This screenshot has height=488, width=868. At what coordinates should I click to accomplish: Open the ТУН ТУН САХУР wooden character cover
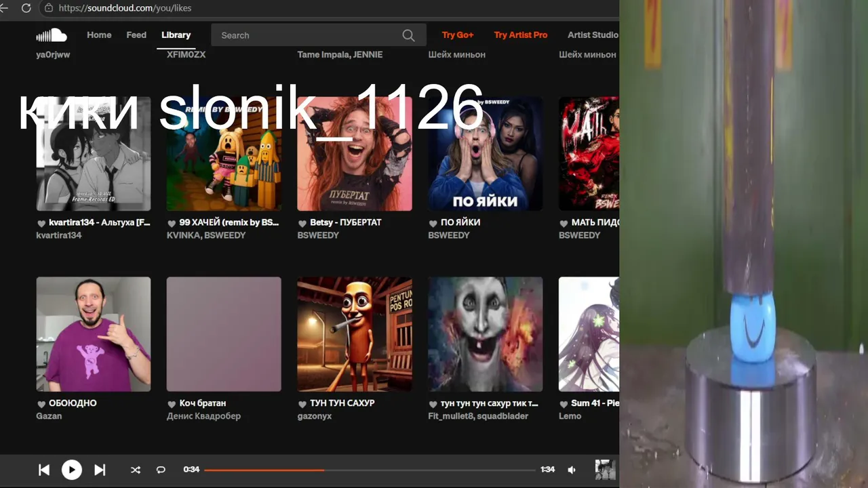coord(355,334)
